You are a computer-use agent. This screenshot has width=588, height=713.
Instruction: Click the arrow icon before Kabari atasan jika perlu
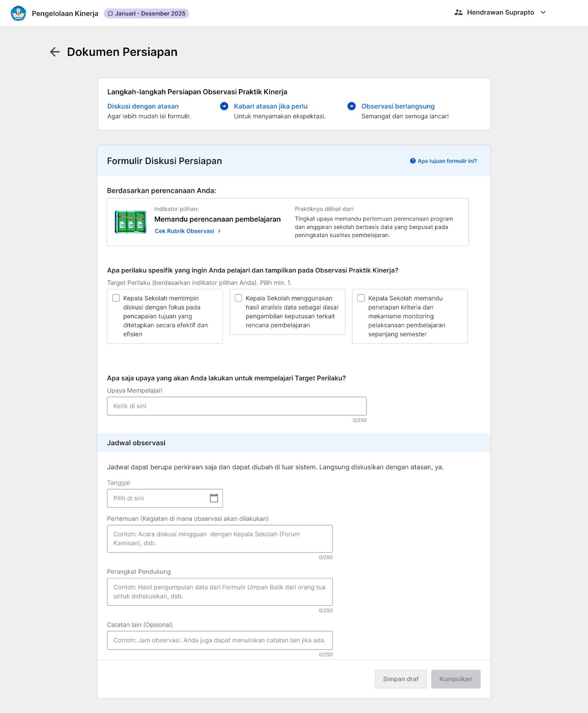click(224, 106)
